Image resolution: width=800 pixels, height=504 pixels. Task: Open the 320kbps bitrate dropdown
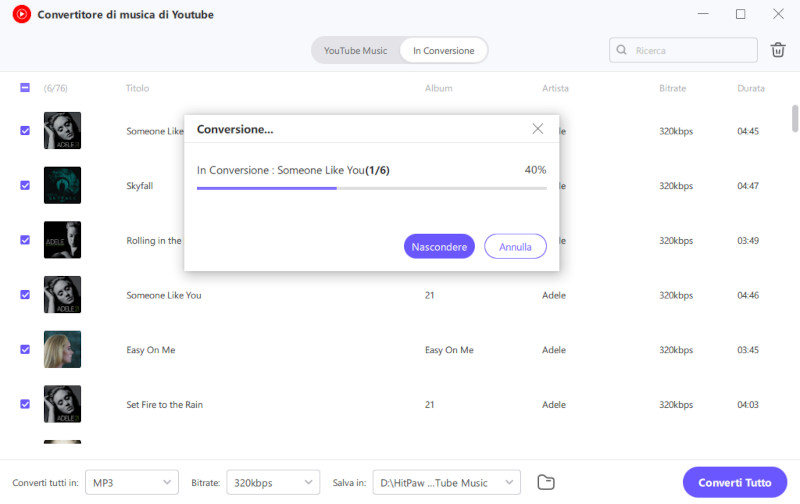(x=273, y=482)
